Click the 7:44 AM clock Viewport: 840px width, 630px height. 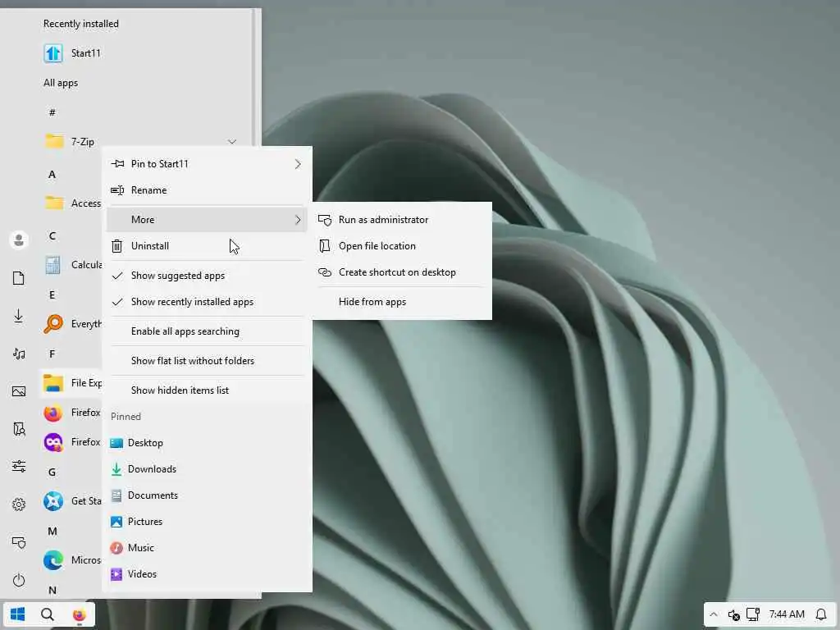tap(787, 614)
